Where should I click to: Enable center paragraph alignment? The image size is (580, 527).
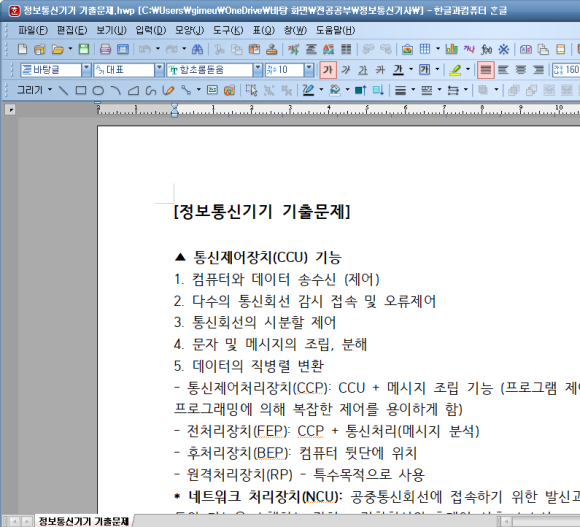tap(521, 70)
